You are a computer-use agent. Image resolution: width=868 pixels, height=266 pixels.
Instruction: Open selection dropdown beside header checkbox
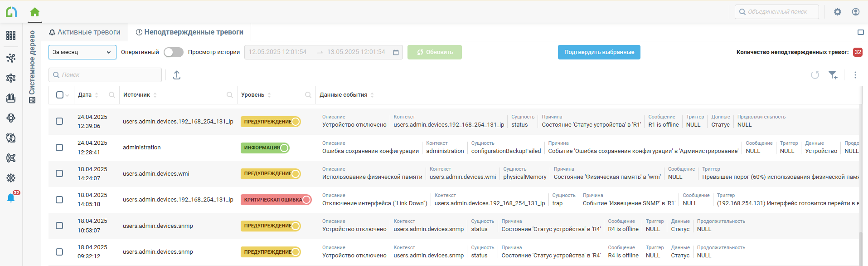[67, 95]
